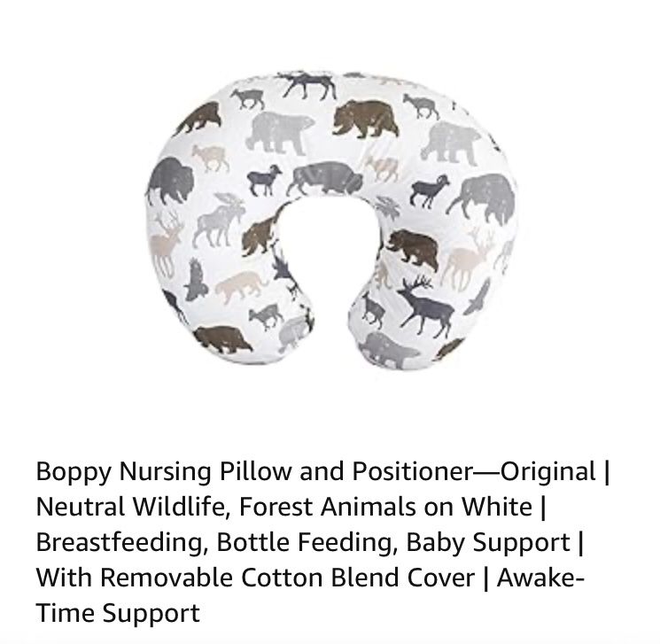Click the tan deer on the pillow's left edge
Image resolution: width=660 pixels, height=644 pixels.
point(167,246)
